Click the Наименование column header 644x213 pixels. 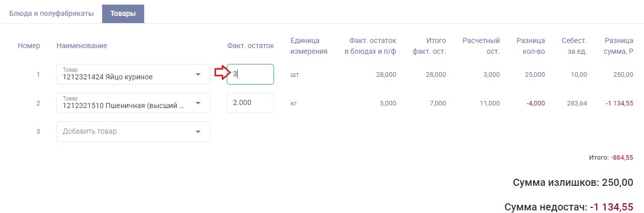tap(82, 46)
